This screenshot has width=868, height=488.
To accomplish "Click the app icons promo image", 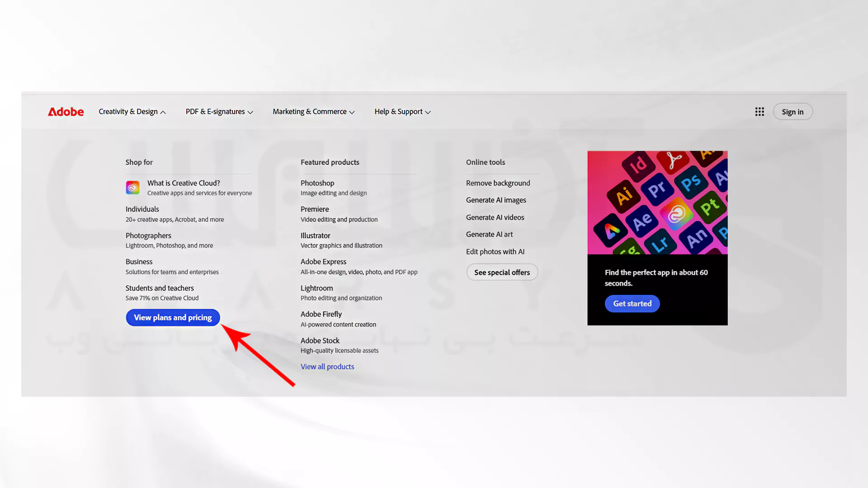I will (657, 202).
